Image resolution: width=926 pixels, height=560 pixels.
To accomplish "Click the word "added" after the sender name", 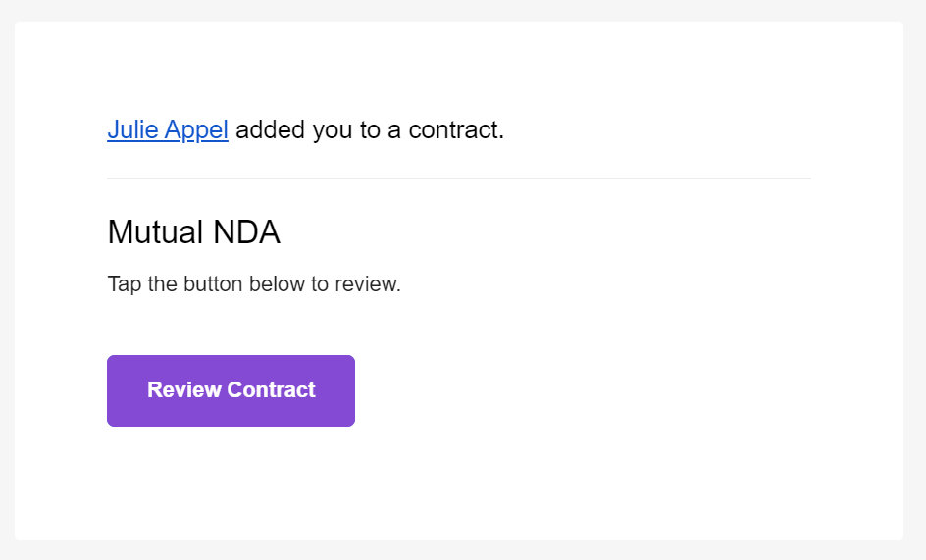I will (270, 130).
